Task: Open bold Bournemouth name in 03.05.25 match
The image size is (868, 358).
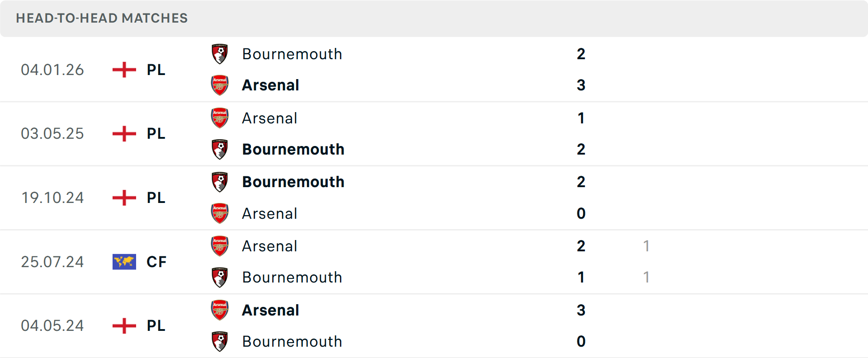Action: coord(293,149)
